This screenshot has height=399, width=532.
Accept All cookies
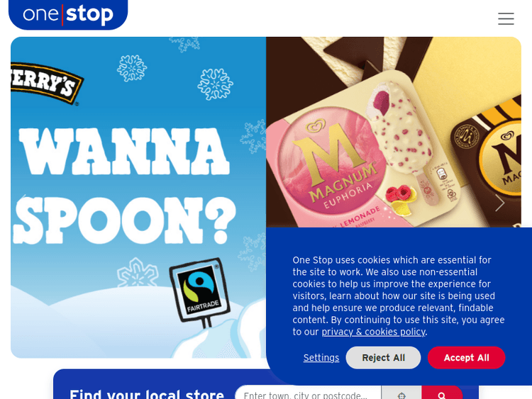(x=466, y=358)
